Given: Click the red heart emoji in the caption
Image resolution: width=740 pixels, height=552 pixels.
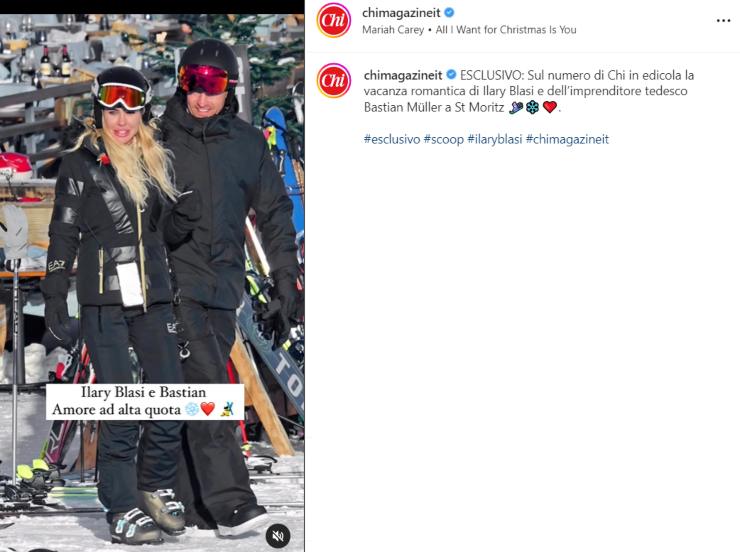Looking at the screenshot, I should pos(550,107).
